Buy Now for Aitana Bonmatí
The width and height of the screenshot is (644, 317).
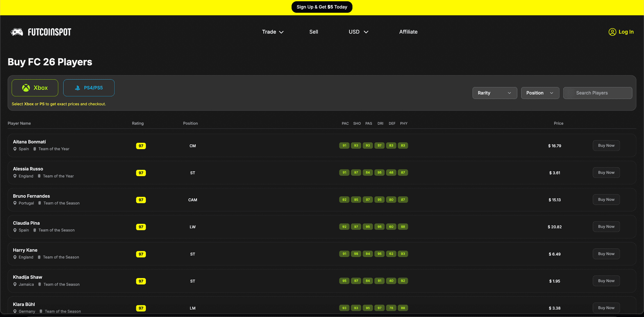pyautogui.click(x=606, y=145)
